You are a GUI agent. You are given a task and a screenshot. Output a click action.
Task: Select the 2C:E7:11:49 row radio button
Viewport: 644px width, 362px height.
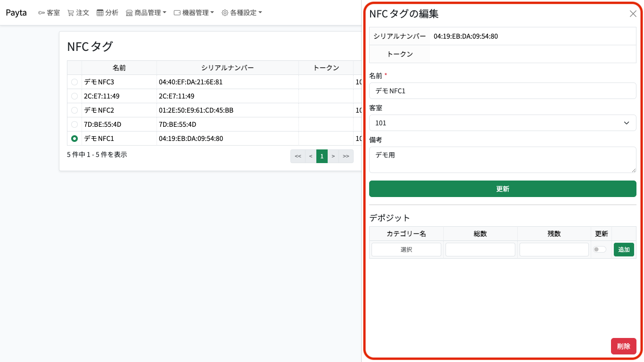[74, 96]
